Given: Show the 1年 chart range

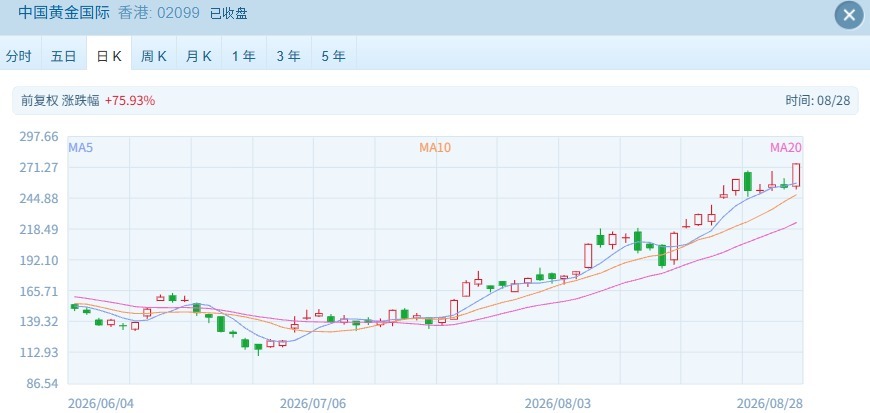Looking at the screenshot, I should tap(244, 56).
